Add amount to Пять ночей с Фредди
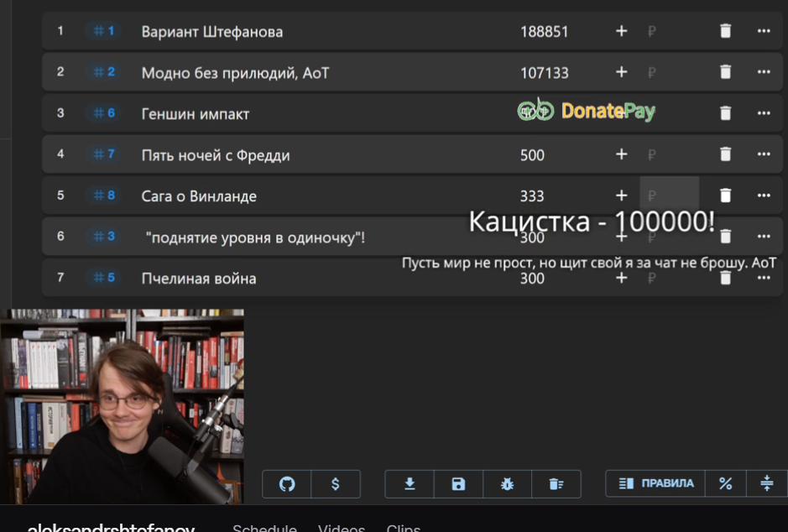 621,154
